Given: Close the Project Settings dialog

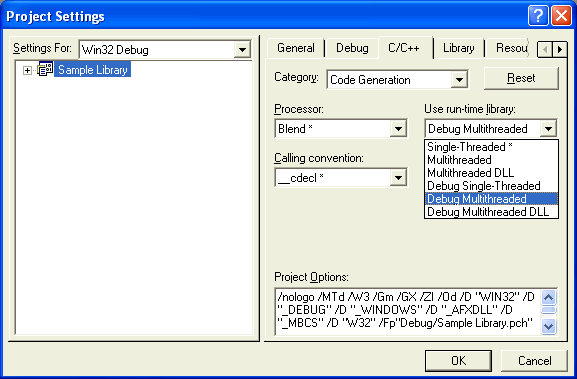Looking at the screenshot, I should [x=561, y=16].
